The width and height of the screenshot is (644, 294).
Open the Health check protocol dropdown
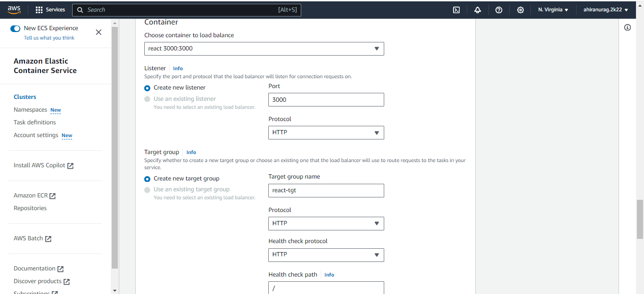click(x=326, y=254)
